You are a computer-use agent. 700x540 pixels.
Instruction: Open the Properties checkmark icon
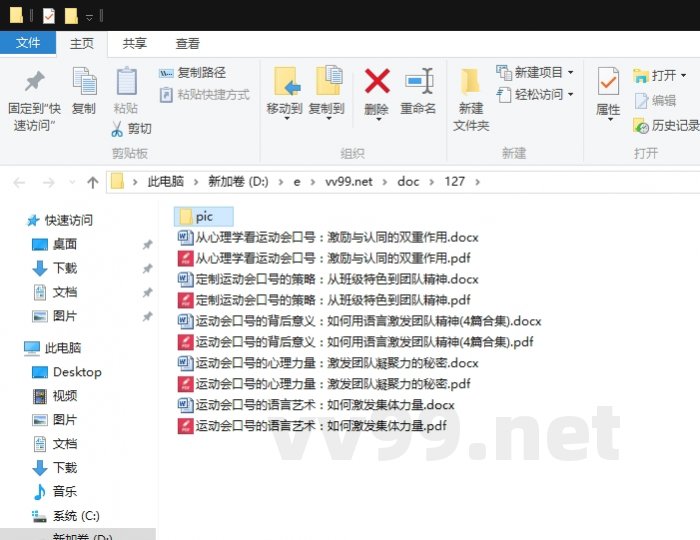coord(608,81)
